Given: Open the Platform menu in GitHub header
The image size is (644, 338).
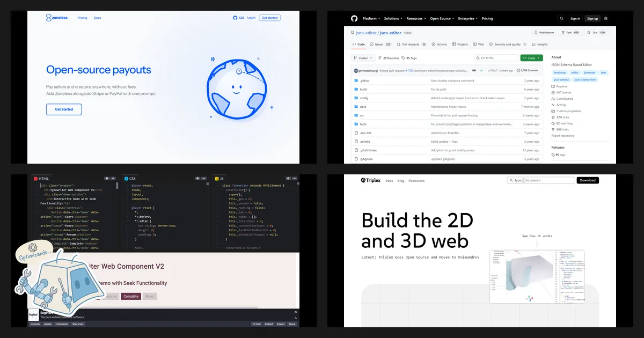Looking at the screenshot, I should (x=371, y=18).
